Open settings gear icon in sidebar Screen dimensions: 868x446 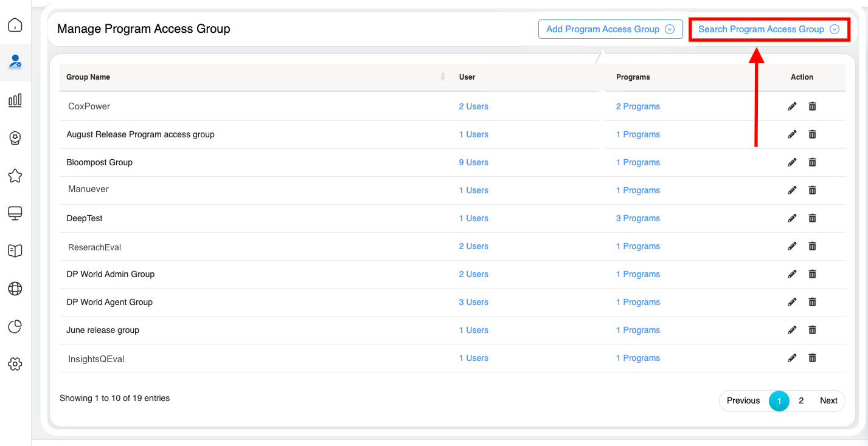(15, 364)
